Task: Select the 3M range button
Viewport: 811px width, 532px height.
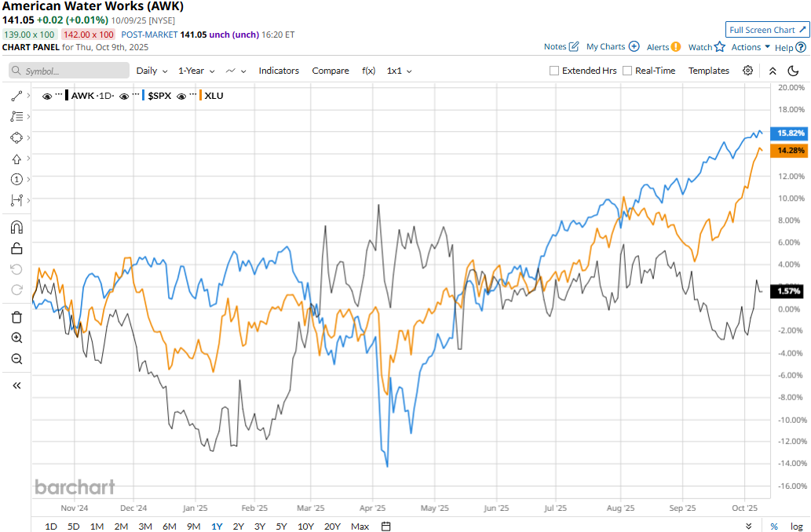Action: [145, 527]
